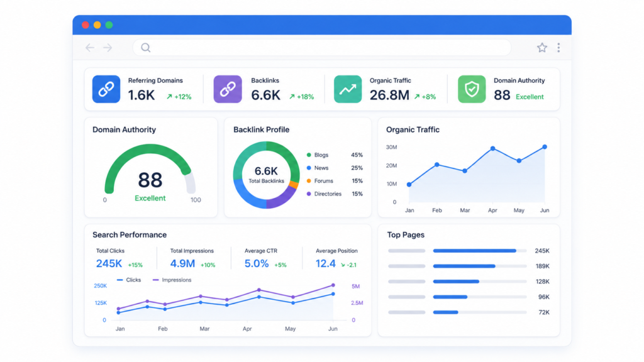The height and width of the screenshot is (362, 644).
Task: Click the News 25% percentage
Action: [357, 168]
